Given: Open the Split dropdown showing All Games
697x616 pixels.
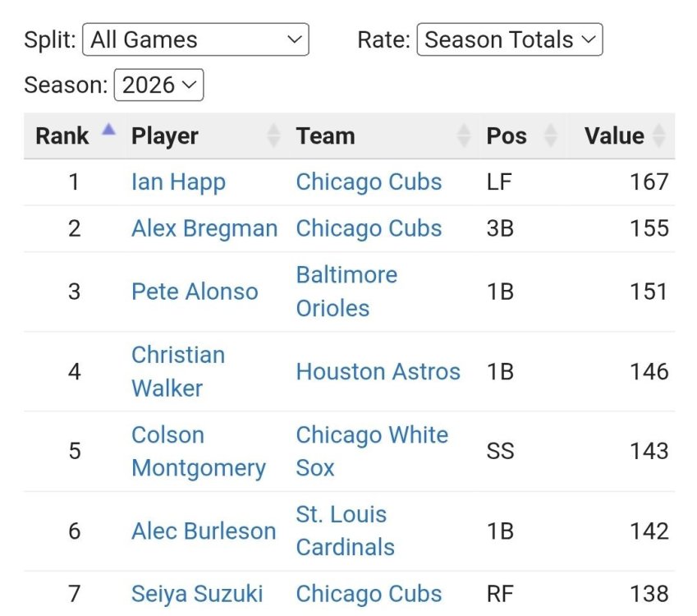Looking at the screenshot, I should [195, 39].
